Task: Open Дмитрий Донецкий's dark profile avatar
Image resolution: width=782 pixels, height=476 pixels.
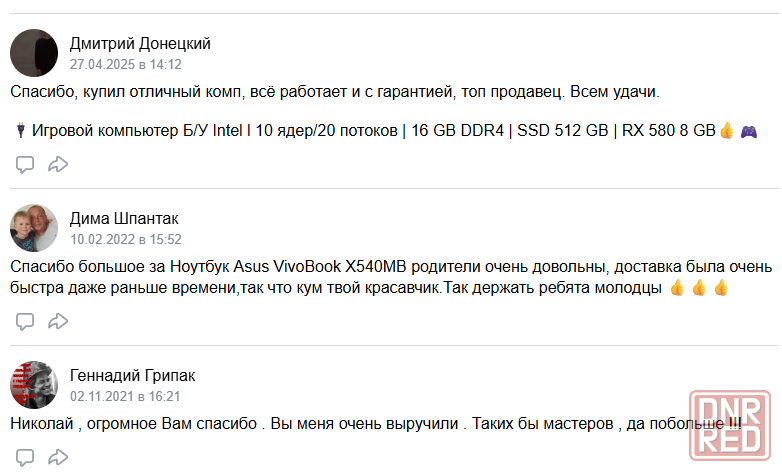Action: (34, 53)
